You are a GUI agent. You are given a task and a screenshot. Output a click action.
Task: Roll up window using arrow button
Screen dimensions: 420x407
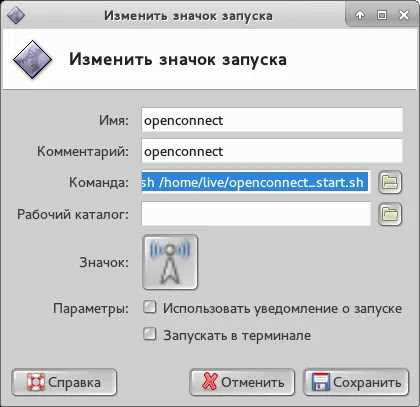pos(360,15)
